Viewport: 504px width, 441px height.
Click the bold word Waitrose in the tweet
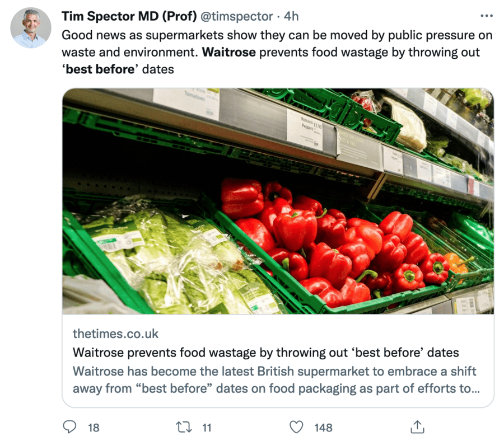(x=228, y=53)
